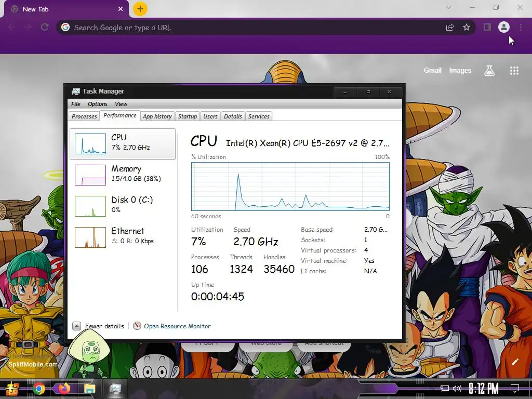The width and height of the screenshot is (532, 399).
Task: Open File Explorer from the taskbar
Action: click(x=90, y=389)
